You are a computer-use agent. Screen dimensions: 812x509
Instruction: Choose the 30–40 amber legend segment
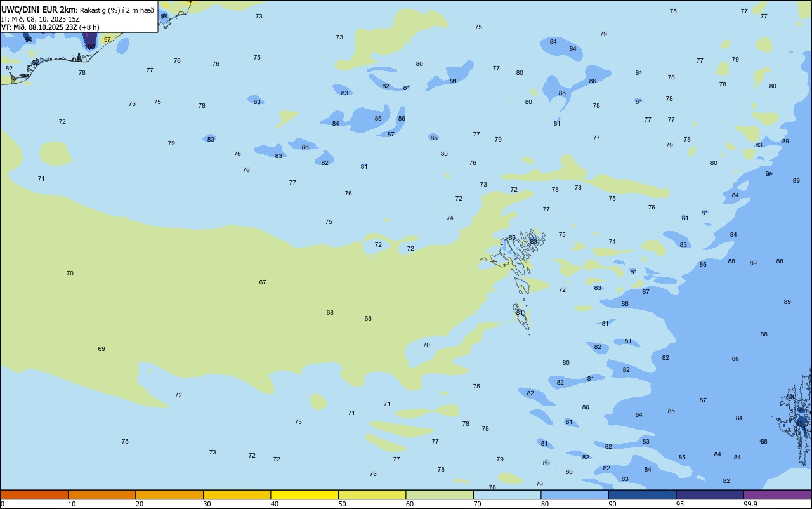(x=237, y=494)
